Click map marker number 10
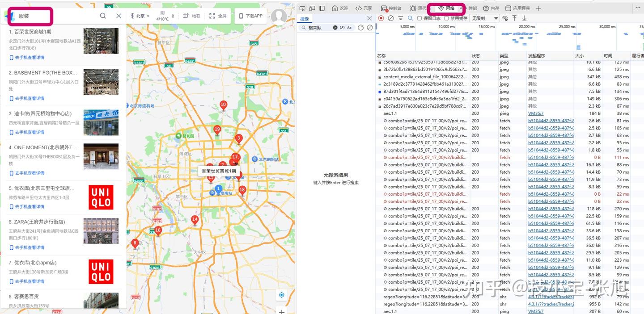This screenshot has height=314, width=644. [223, 106]
